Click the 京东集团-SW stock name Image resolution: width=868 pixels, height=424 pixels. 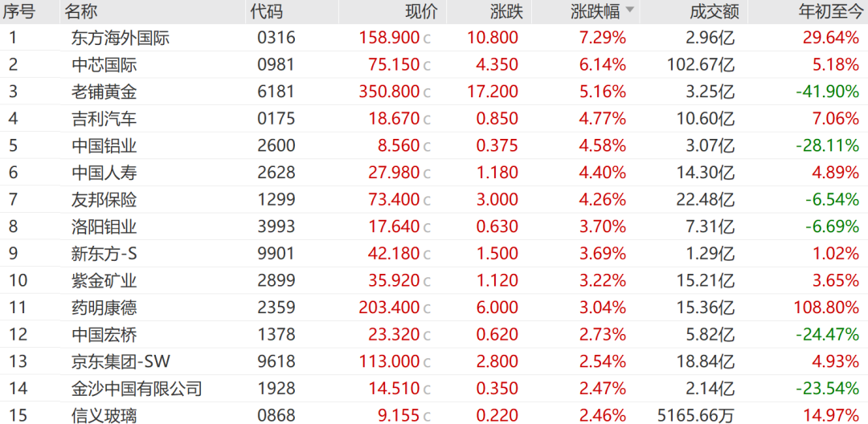pos(121,361)
